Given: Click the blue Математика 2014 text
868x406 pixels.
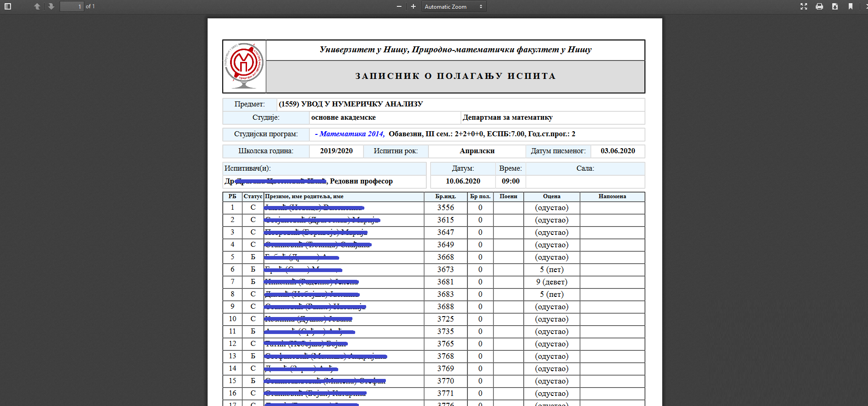Looking at the screenshot, I should coord(352,134).
